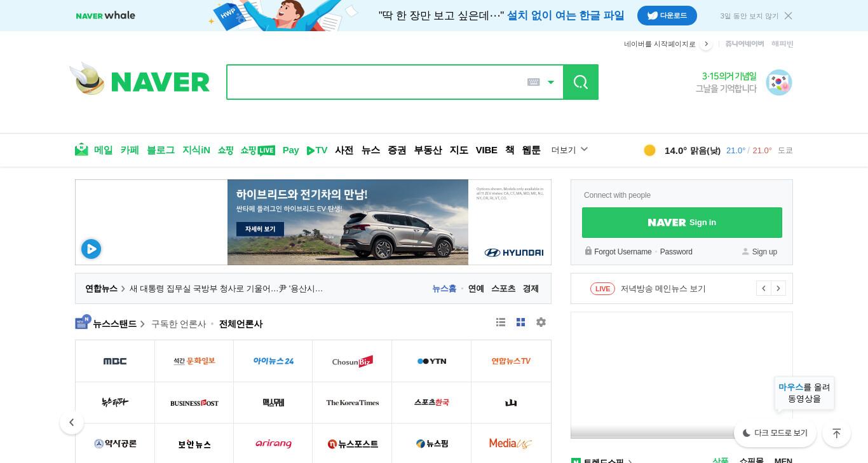The image size is (868, 463).
Task: Click the green search magnifier button
Action: click(580, 82)
